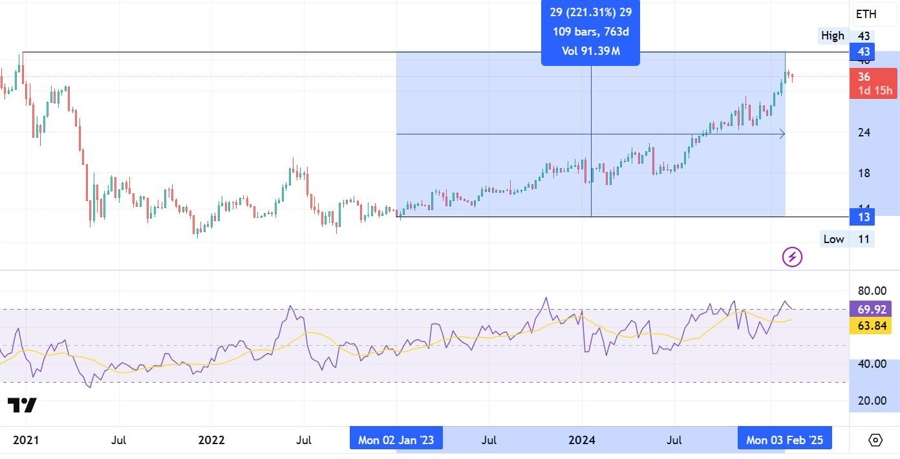Click the 24 level on price scale
Image resolution: width=900 pixels, height=459 pixels.
pyautogui.click(x=863, y=133)
